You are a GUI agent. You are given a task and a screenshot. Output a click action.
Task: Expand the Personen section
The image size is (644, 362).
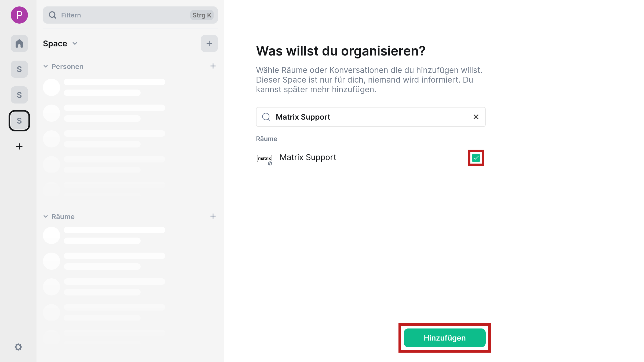click(45, 66)
